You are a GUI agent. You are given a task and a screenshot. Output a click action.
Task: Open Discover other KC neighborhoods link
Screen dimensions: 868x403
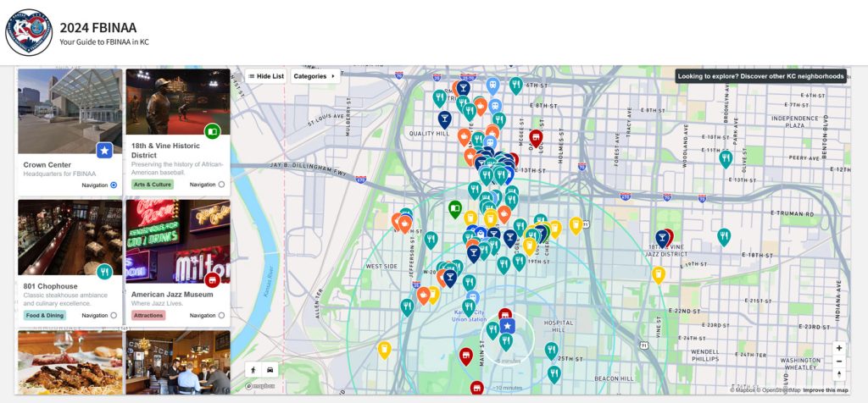[761, 76]
